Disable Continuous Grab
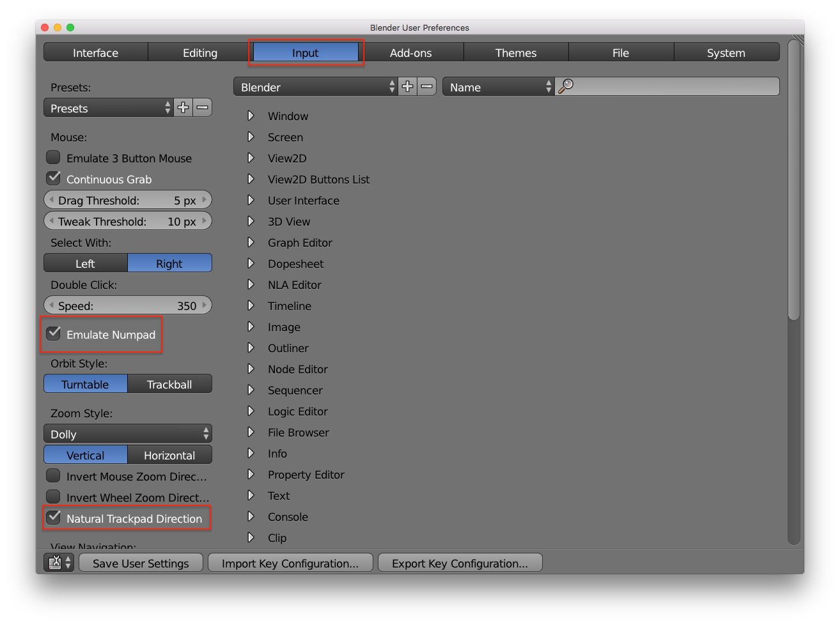 tap(53, 179)
